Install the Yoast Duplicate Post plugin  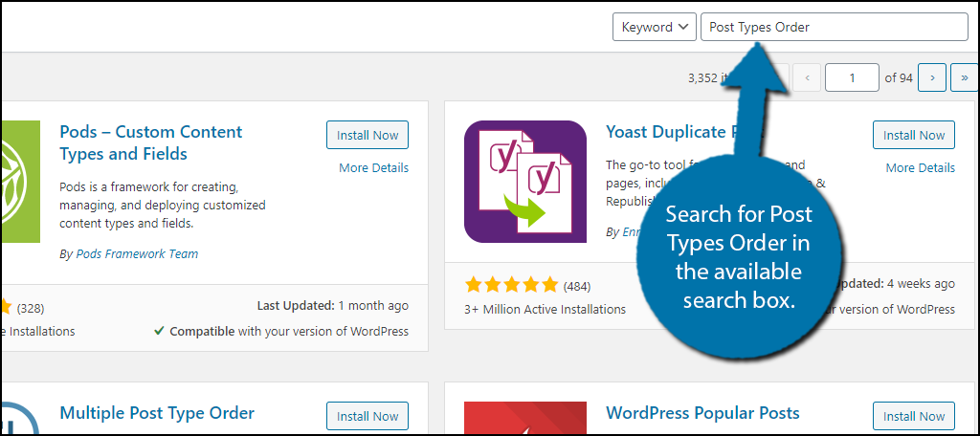914,135
